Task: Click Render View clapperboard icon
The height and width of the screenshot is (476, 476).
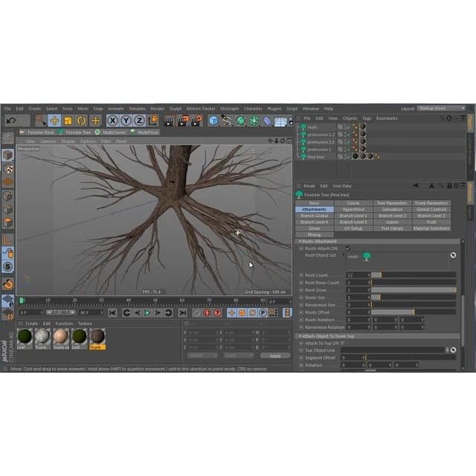Action: click(169, 120)
